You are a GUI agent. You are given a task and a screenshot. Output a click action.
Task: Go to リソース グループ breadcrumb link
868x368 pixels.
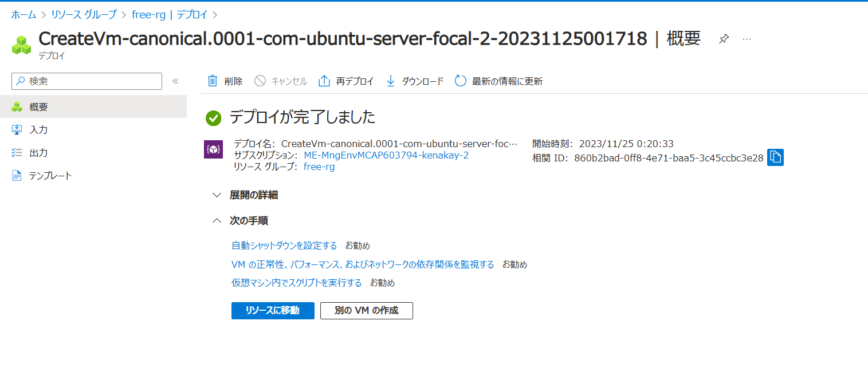(x=84, y=14)
